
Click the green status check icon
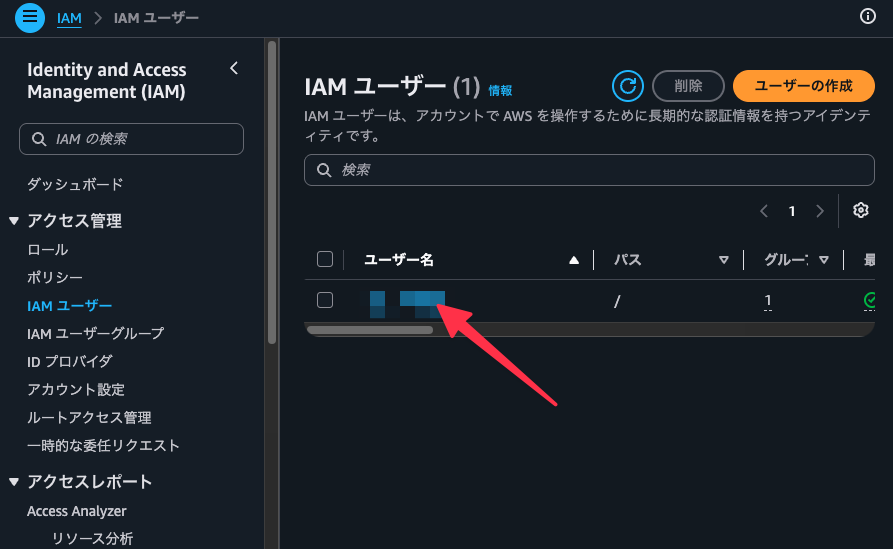tap(870, 300)
